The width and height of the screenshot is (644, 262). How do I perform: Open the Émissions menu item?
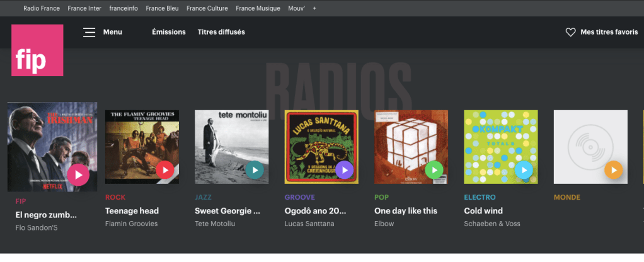(x=169, y=32)
